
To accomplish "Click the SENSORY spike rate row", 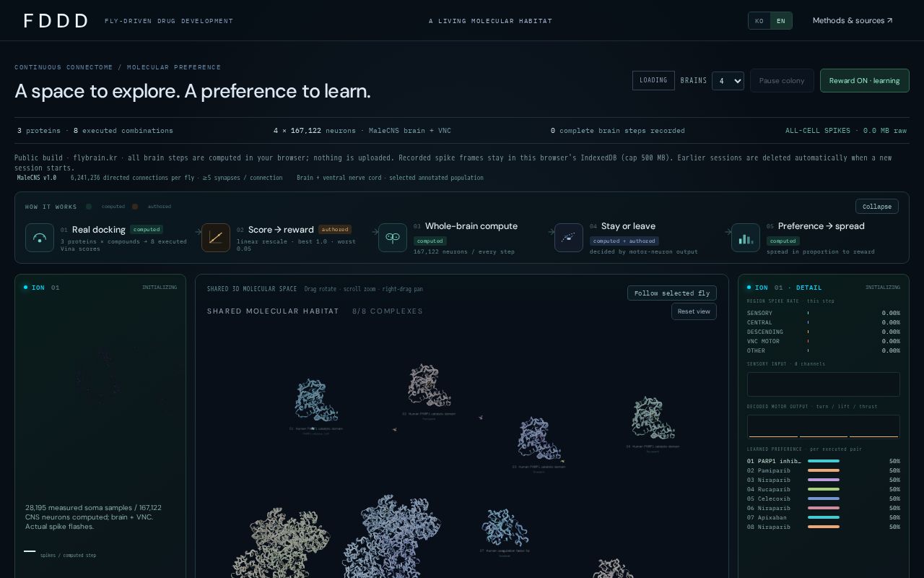I will 824,313.
